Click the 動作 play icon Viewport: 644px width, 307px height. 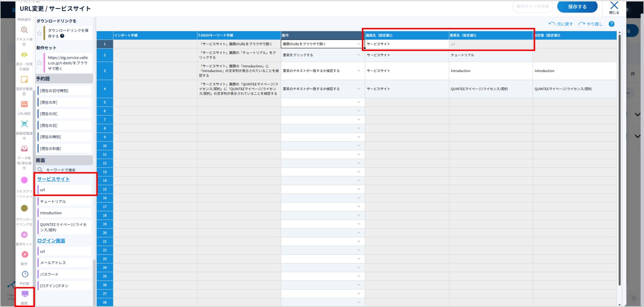[x=25, y=255]
